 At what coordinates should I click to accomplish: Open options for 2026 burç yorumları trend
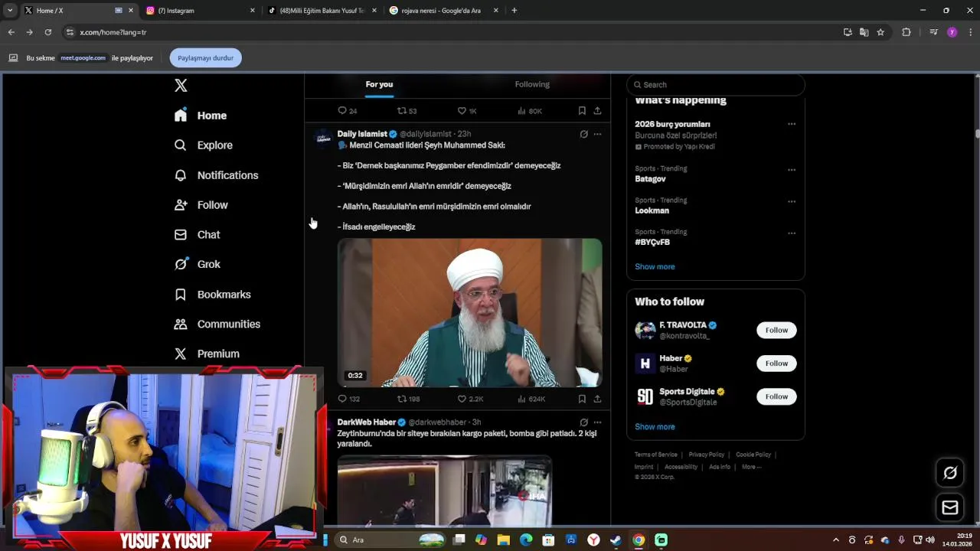tap(792, 124)
